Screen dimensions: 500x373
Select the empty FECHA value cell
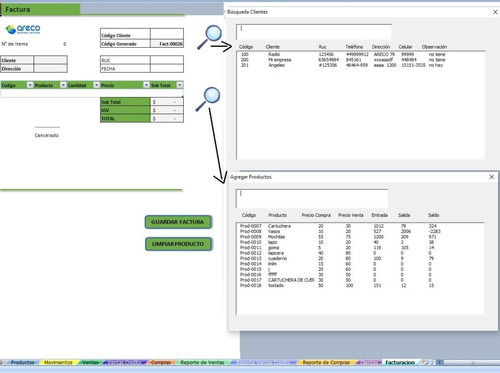point(167,68)
